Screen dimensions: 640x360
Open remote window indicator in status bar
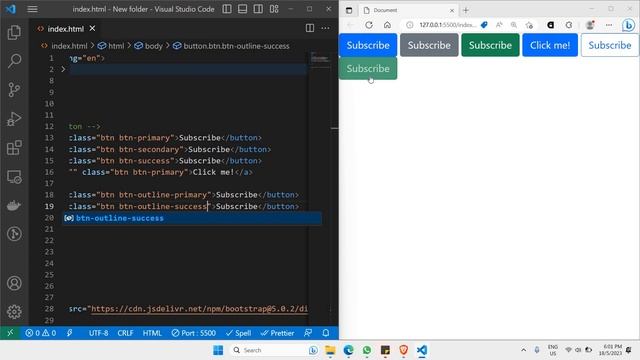(10, 333)
